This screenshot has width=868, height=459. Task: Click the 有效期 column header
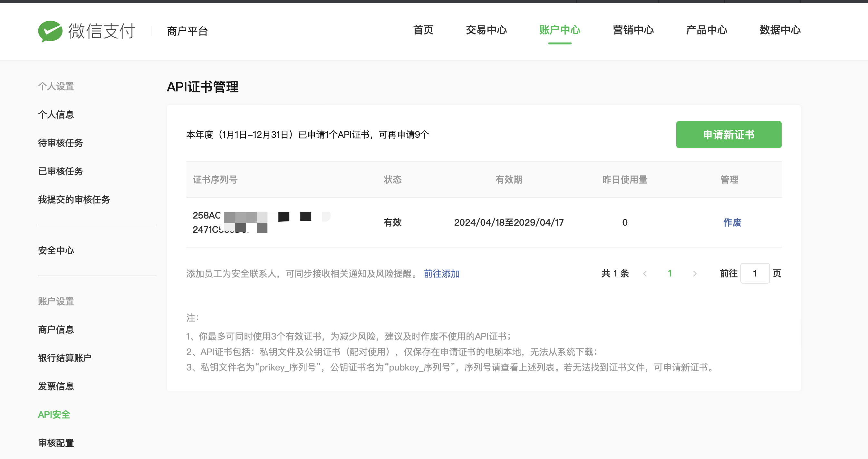[509, 180]
